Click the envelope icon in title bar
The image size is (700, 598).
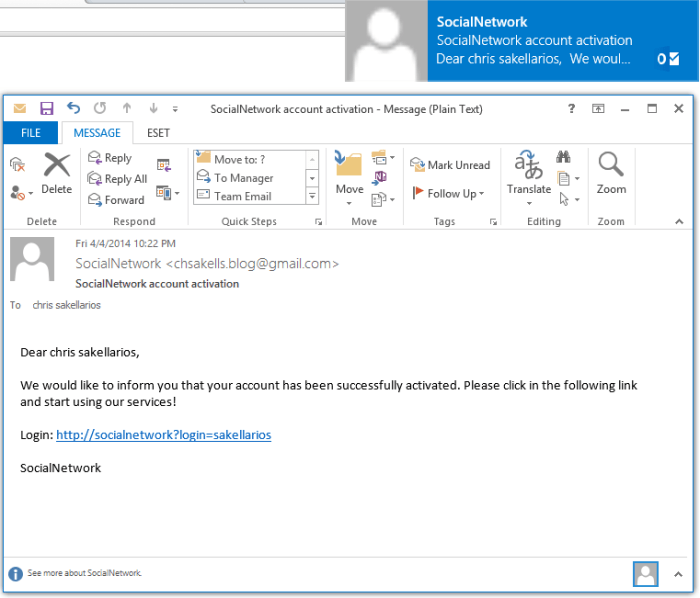point(20,108)
